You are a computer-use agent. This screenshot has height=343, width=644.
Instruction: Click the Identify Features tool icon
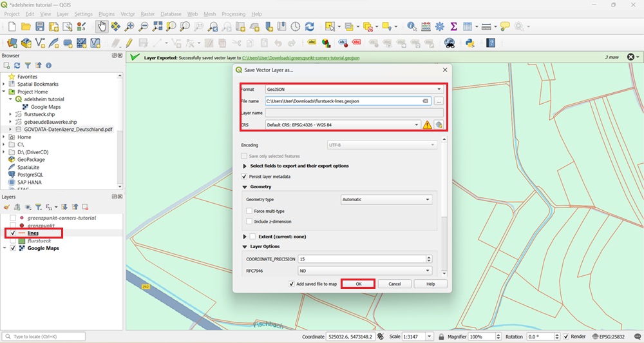tap(412, 26)
